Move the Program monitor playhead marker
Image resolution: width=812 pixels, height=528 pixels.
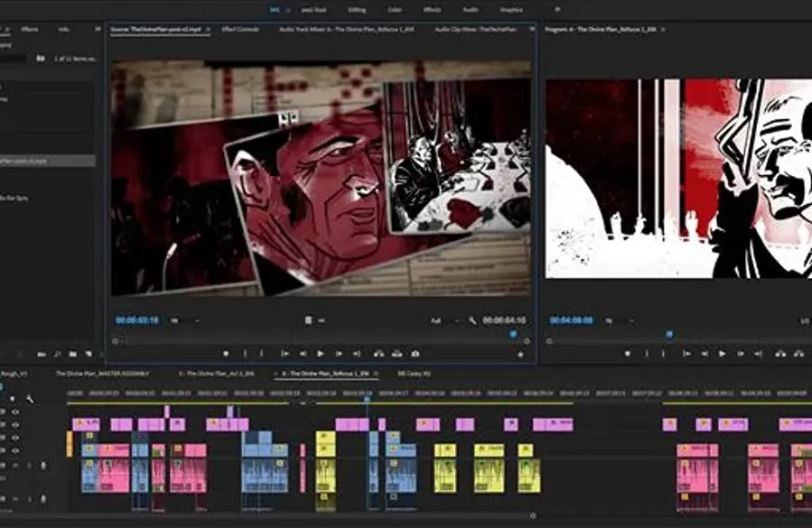pyautogui.click(x=669, y=334)
